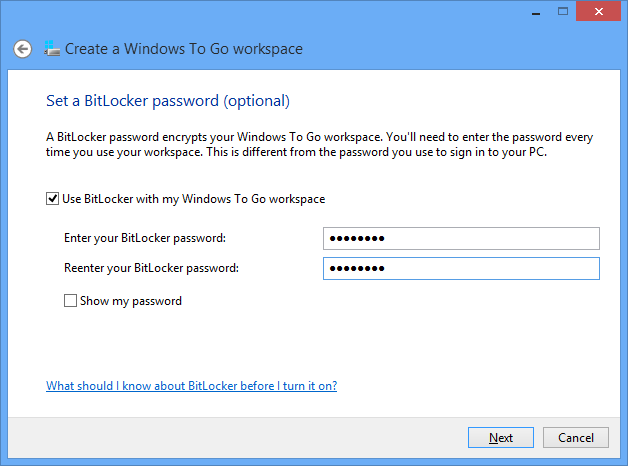
Task: Uncheck Use BitLocker with my workspace checkbox
Action: (52, 199)
